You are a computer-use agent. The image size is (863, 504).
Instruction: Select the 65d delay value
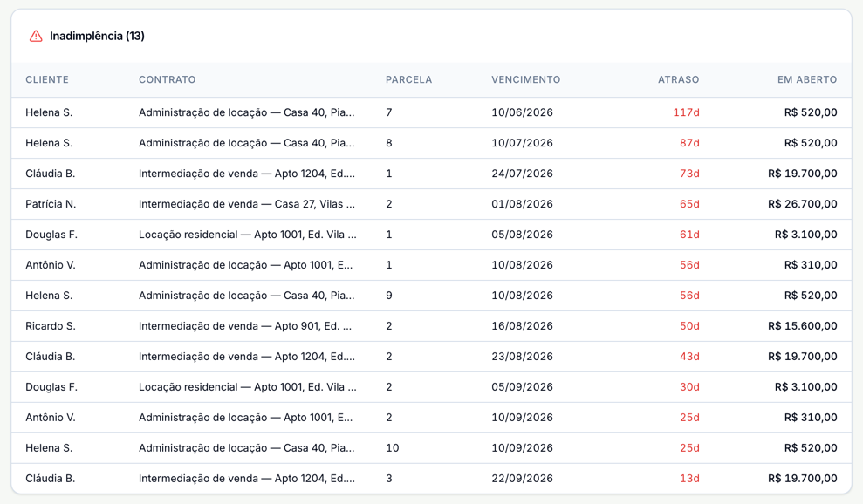pyautogui.click(x=689, y=204)
